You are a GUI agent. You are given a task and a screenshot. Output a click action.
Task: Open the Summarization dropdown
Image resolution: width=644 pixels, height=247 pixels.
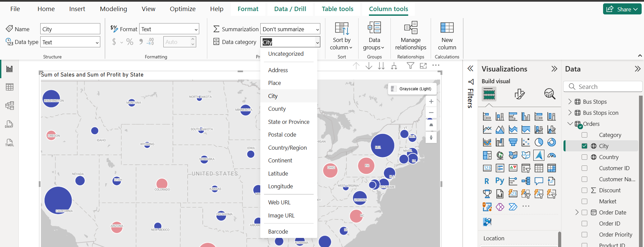point(290,29)
